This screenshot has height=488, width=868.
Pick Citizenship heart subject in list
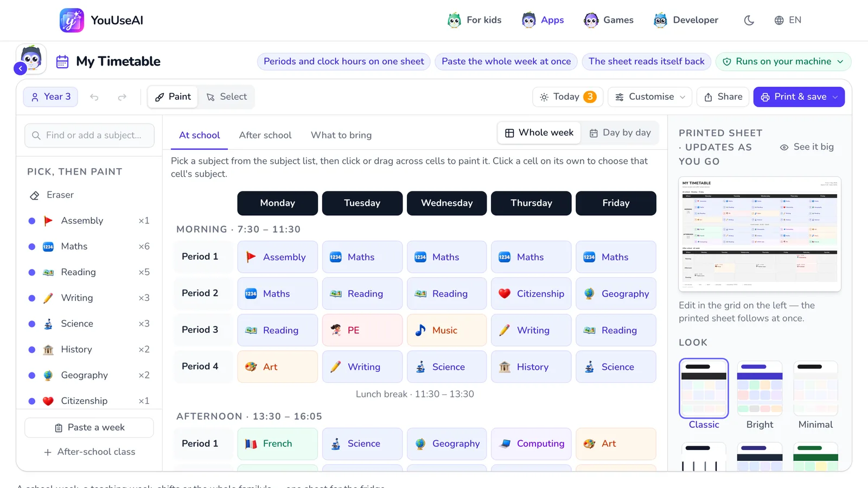90,401
